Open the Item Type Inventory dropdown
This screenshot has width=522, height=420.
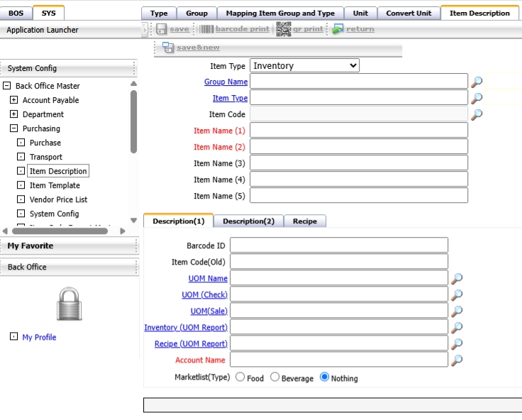[x=304, y=66]
